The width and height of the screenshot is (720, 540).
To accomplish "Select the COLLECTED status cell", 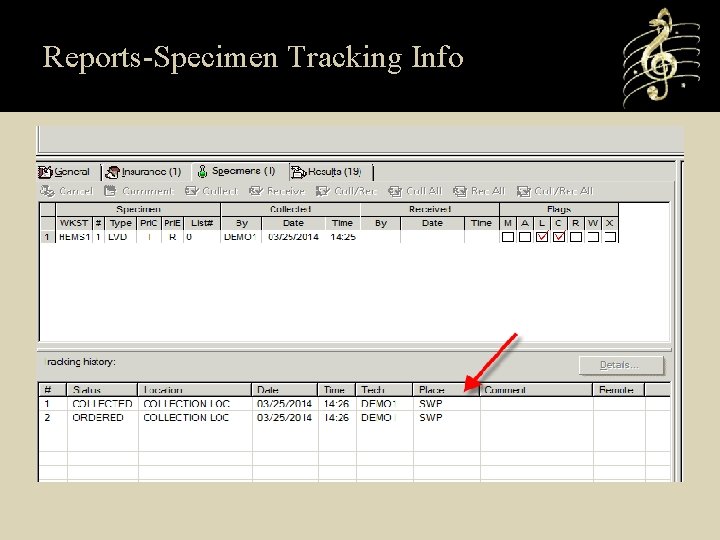I will point(102,404).
